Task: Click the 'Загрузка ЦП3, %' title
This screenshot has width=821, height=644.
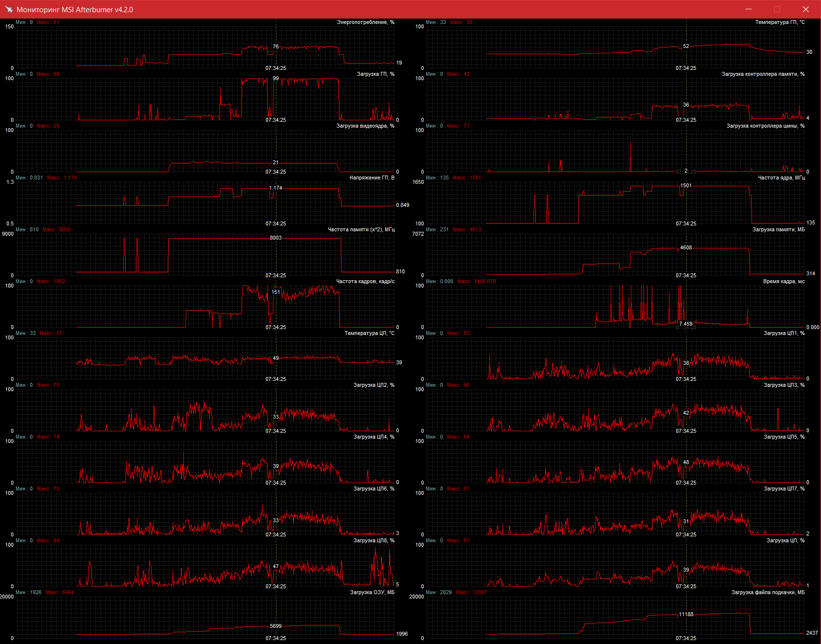Action: [x=784, y=385]
